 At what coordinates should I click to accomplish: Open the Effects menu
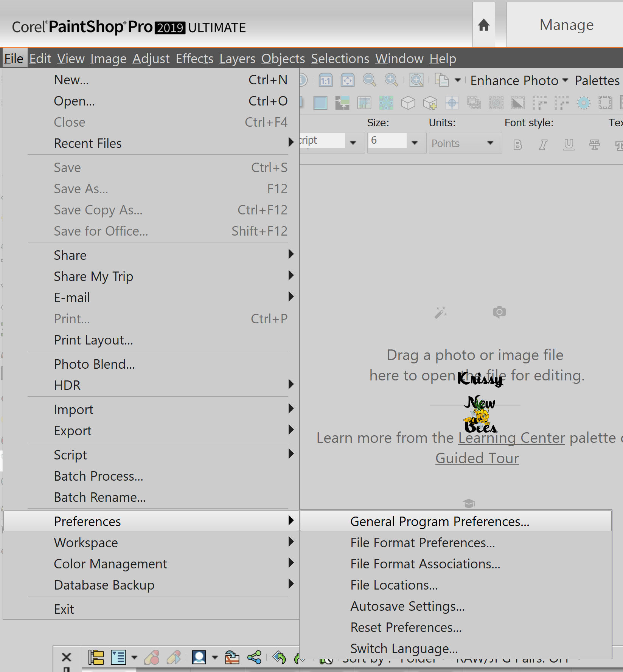(x=194, y=59)
